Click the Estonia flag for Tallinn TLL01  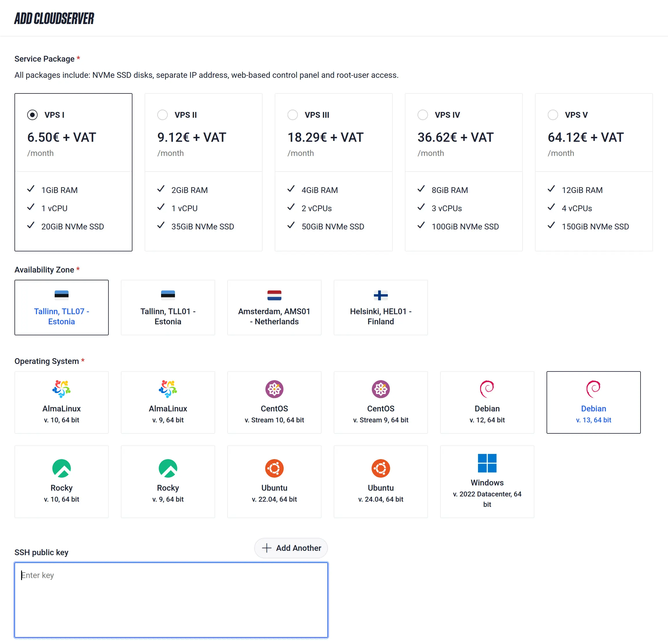tap(168, 295)
